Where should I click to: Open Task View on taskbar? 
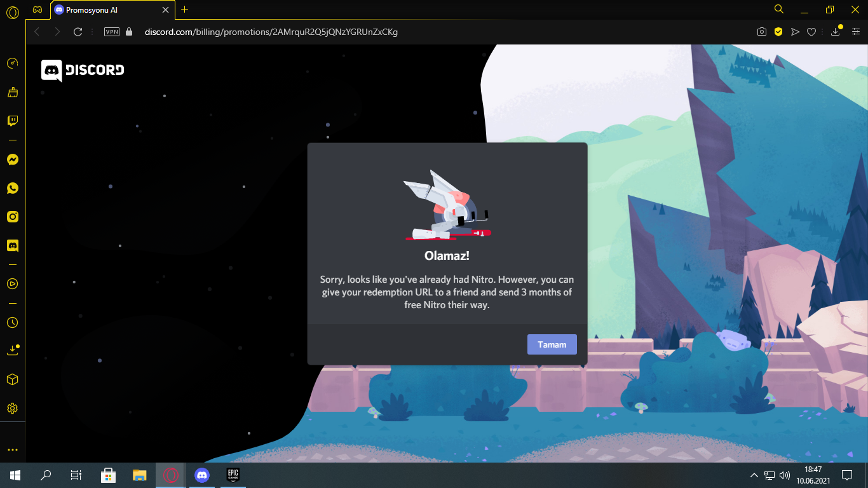tap(76, 475)
